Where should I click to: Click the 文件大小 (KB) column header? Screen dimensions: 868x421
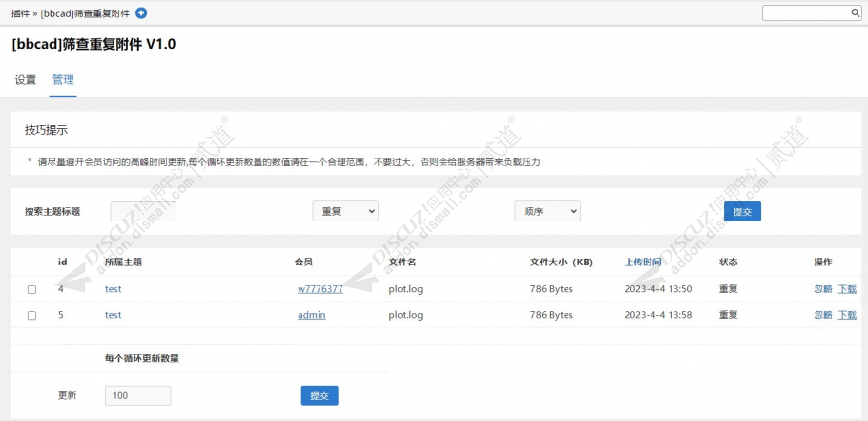(562, 263)
